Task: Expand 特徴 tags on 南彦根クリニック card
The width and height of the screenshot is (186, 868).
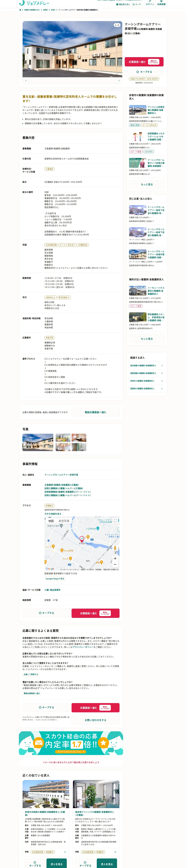Action: [x=115, y=852]
